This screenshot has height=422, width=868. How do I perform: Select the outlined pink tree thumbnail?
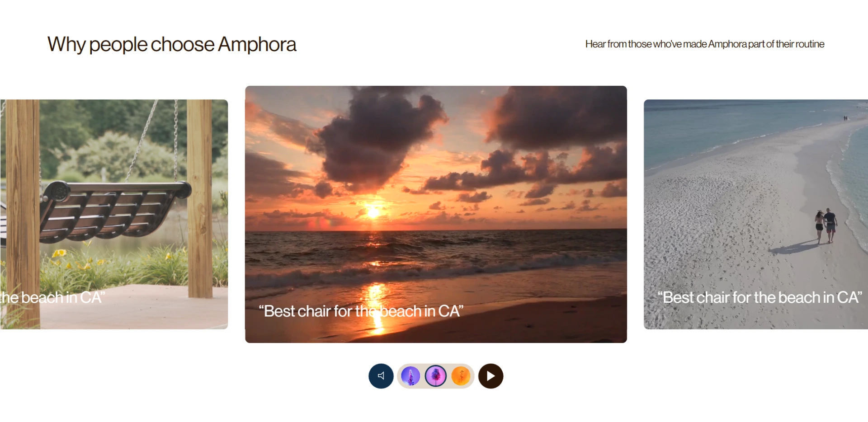pyautogui.click(x=436, y=376)
